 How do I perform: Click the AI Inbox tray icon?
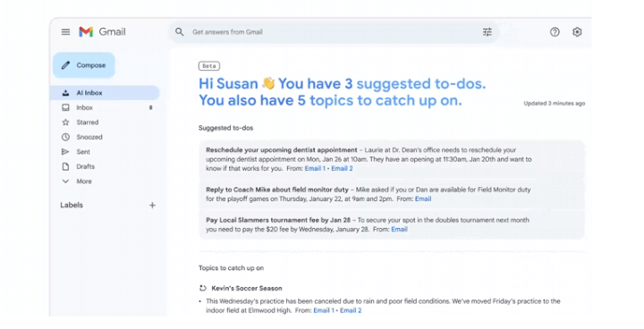(65, 93)
